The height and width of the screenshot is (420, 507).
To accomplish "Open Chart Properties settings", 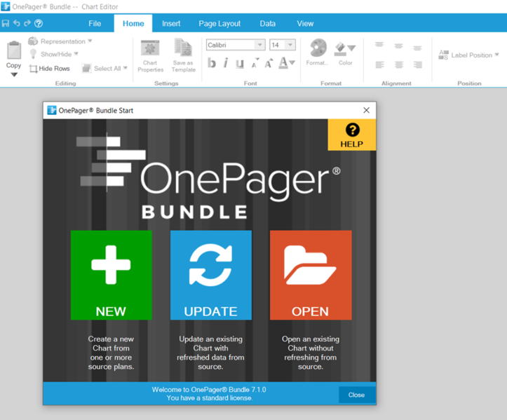I will [150, 56].
